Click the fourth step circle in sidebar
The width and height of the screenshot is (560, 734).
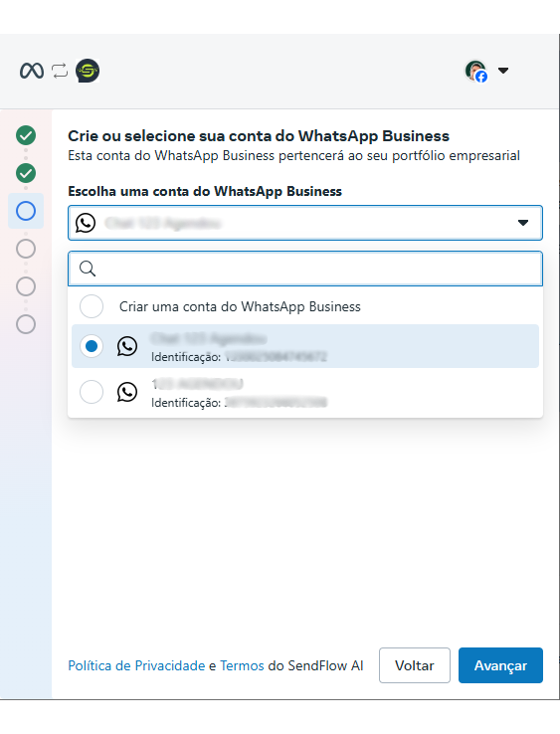[x=26, y=249]
